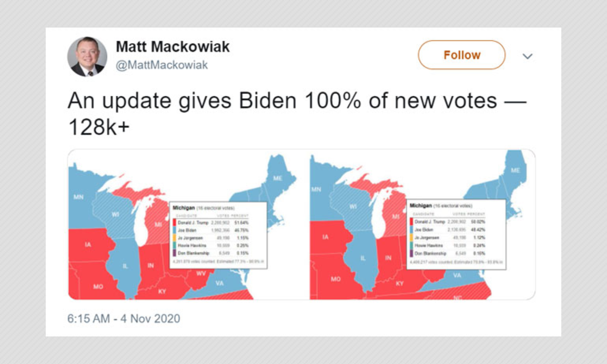Select Joe Biden row in left results table
This screenshot has height=364, width=607.
click(211, 230)
